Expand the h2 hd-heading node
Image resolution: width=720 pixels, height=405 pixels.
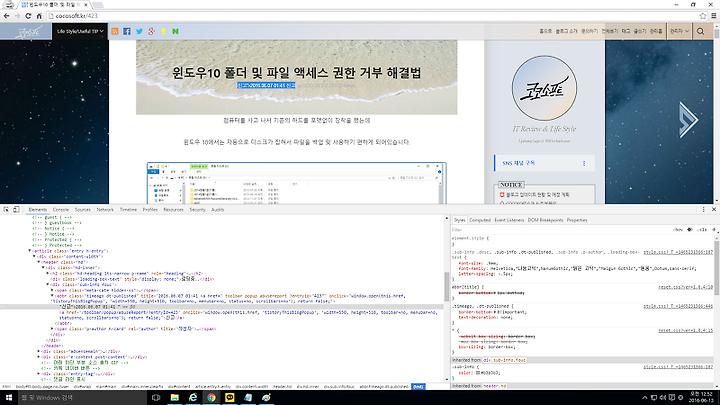tap(48, 273)
